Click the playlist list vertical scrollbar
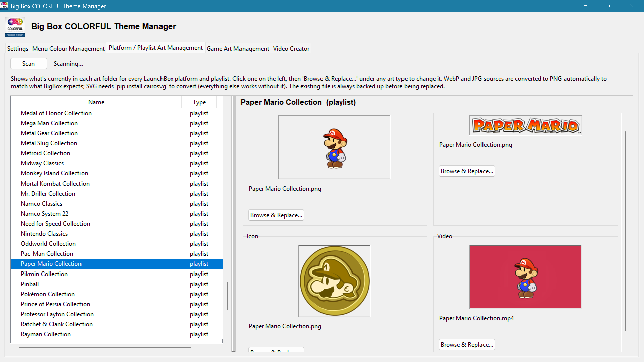Image resolution: width=644 pixels, height=362 pixels. (227, 296)
